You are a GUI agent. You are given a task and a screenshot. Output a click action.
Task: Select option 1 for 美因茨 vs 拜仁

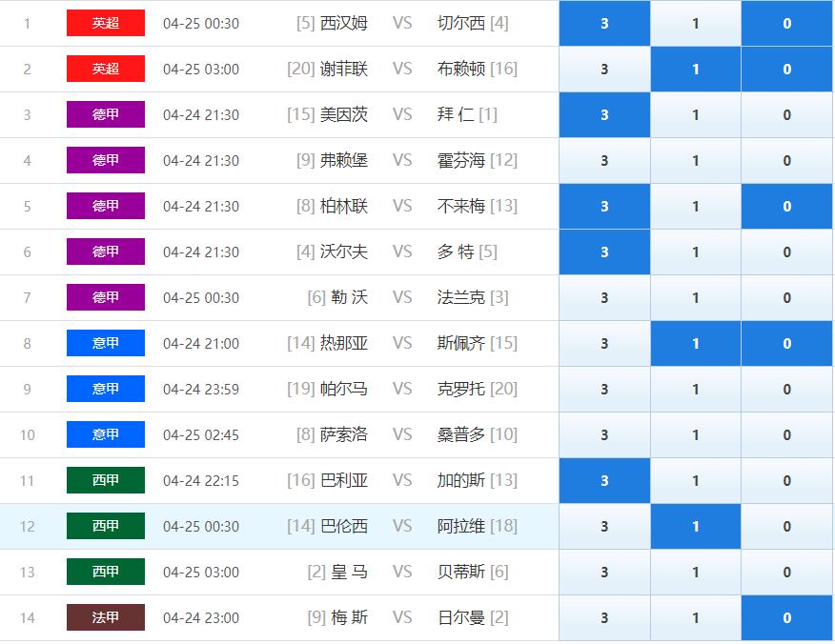[696, 115]
